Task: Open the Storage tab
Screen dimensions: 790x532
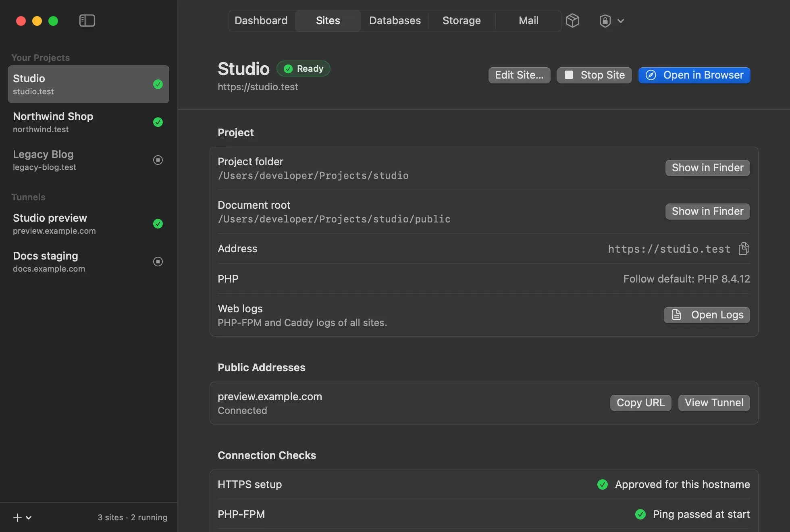Action: tap(462, 21)
